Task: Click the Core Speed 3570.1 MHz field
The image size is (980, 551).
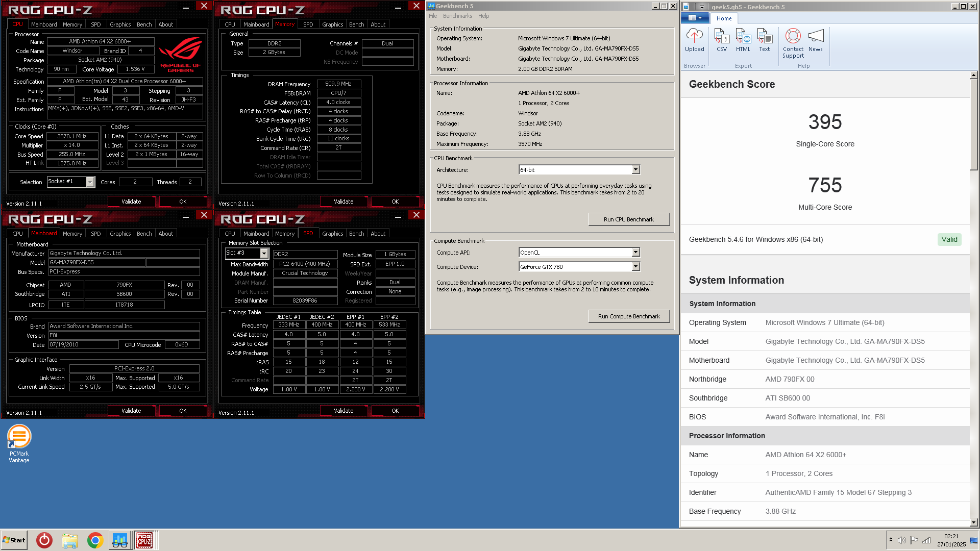Action: pos(72,136)
